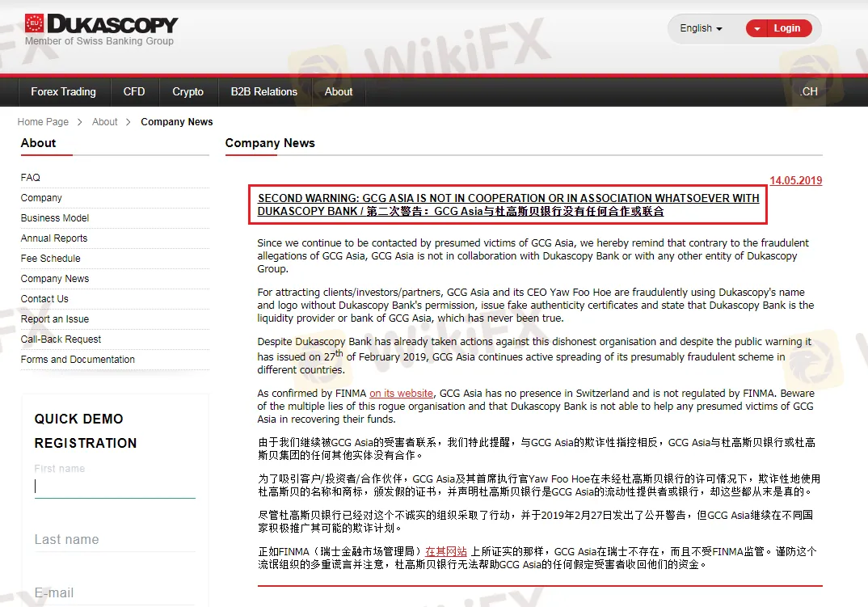
Task: Click the Dukascopy logo
Action: (101, 23)
